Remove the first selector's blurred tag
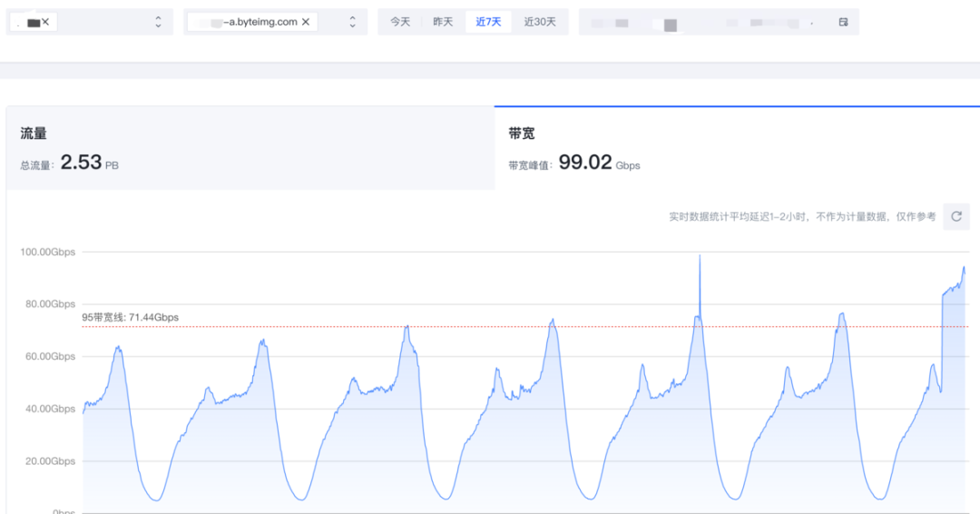The height and width of the screenshot is (514, 980). click(x=44, y=22)
